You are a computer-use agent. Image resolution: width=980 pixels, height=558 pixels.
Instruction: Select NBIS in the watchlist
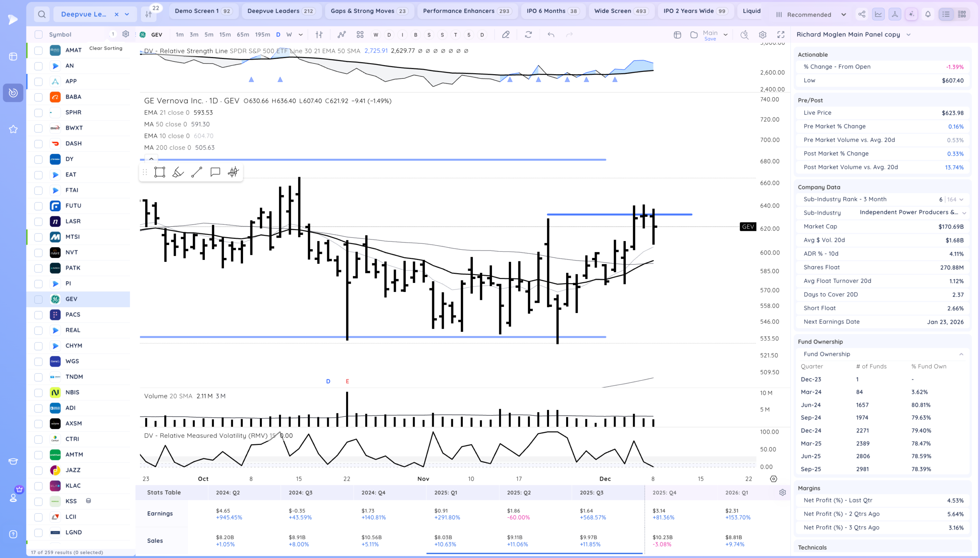pyautogui.click(x=72, y=392)
